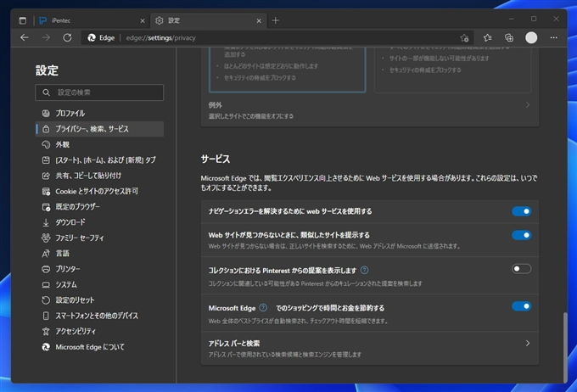Add this page to favorites star icon
The height and width of the screenshot is (392, 577).
(464, 37)
